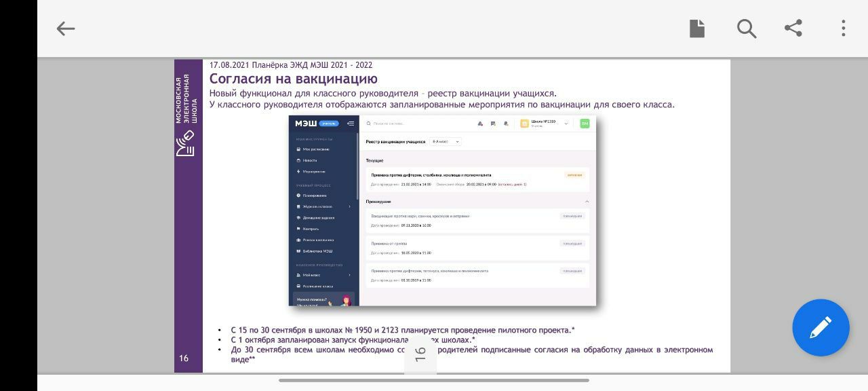Viewport: 868px width, 391px height.
Task: Click the orange 'Активная' status badge
Action: tap(574, 174)
